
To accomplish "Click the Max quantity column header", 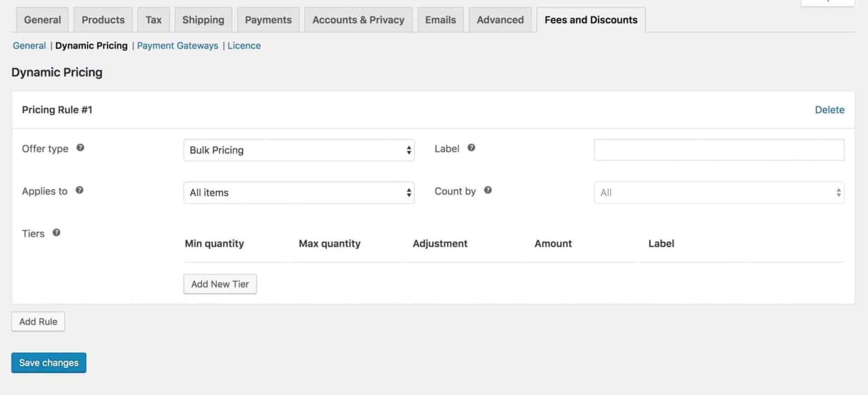I will click(x=330, y=244).
